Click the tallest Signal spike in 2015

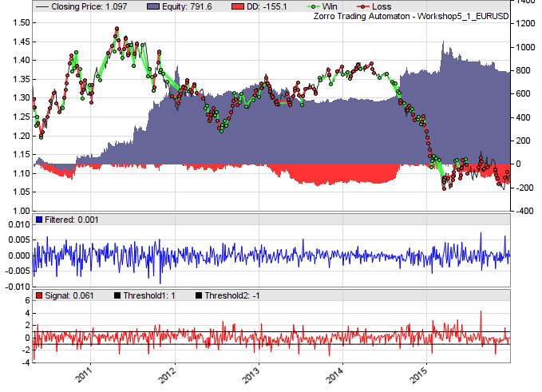[481, 312]
